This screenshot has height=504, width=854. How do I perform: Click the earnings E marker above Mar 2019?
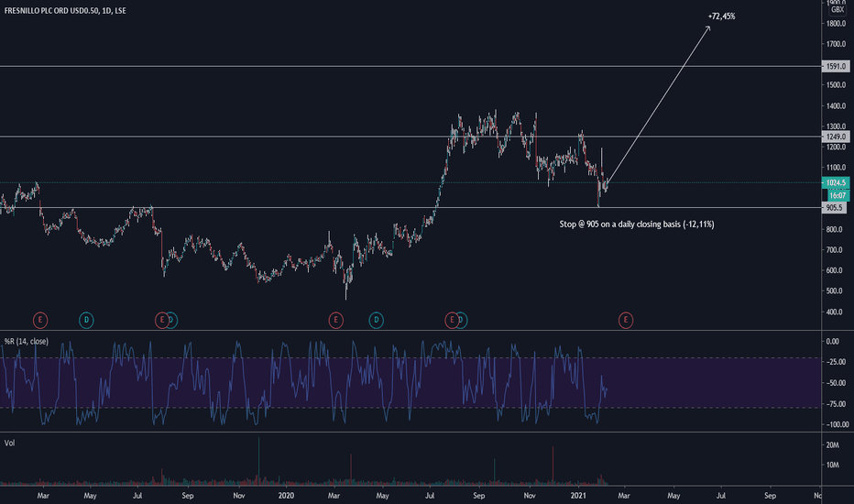click(39, 321)
